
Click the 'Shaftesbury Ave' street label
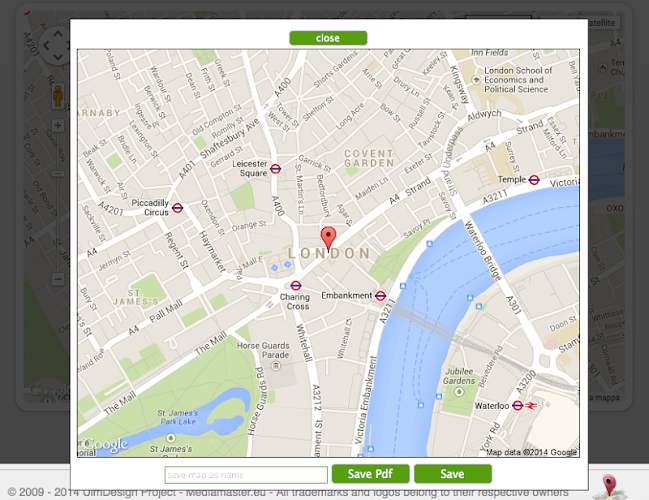(230, 138)
